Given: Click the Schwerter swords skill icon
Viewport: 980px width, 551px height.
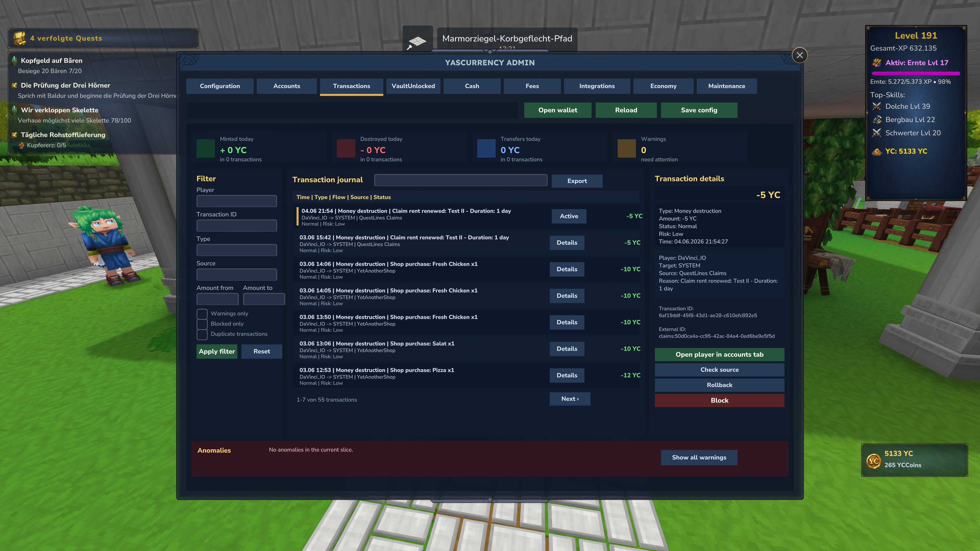Looking at the screenshot, I should click(877, 133).
